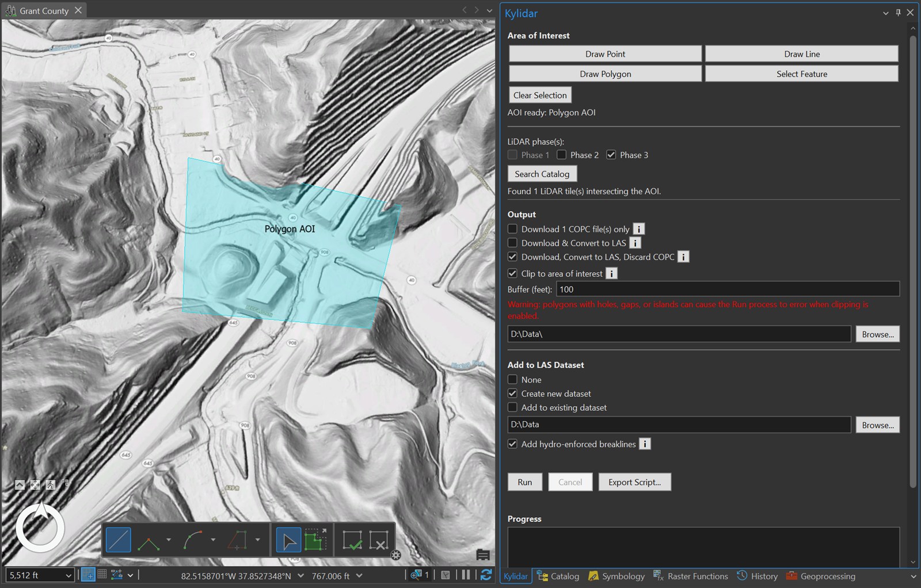Select the Line segment construction tool
The height and width of the screenshot is (588, 921).
point(119,540)
